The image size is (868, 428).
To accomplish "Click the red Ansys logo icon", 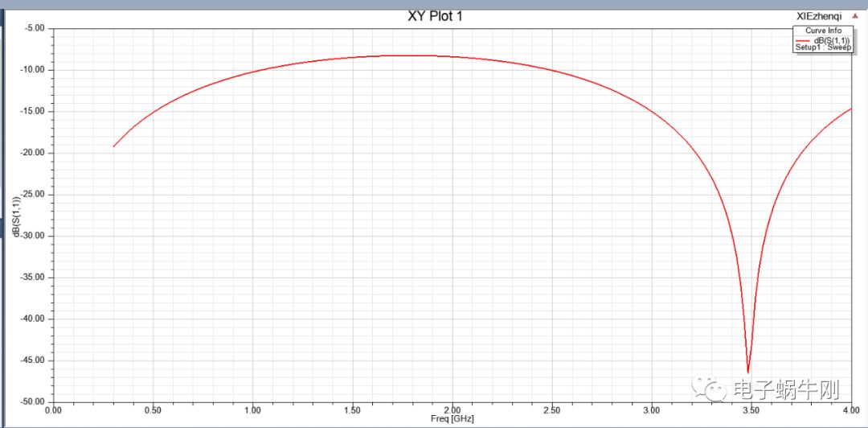I will [856, 15].
